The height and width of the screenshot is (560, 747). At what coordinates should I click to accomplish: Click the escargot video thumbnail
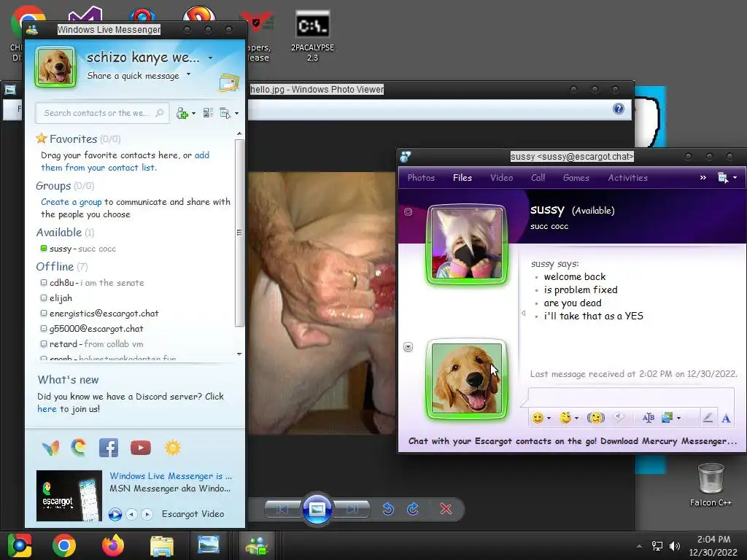(x=69, y=496)
